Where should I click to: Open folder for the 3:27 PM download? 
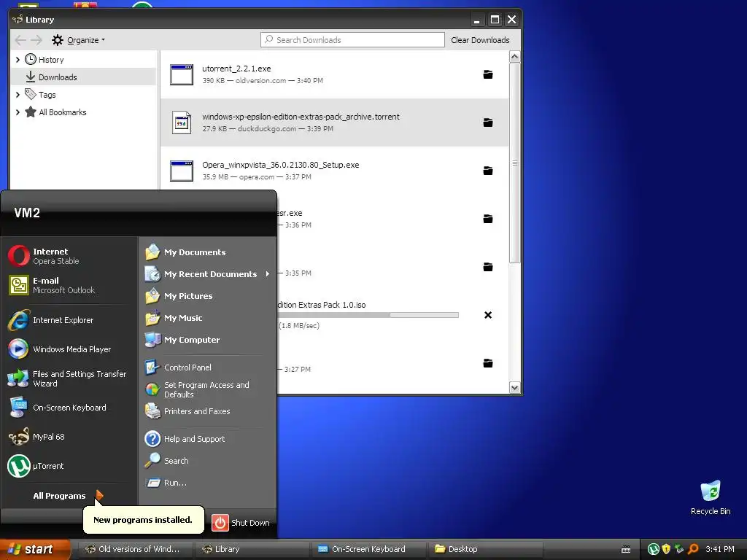point(488,363)
